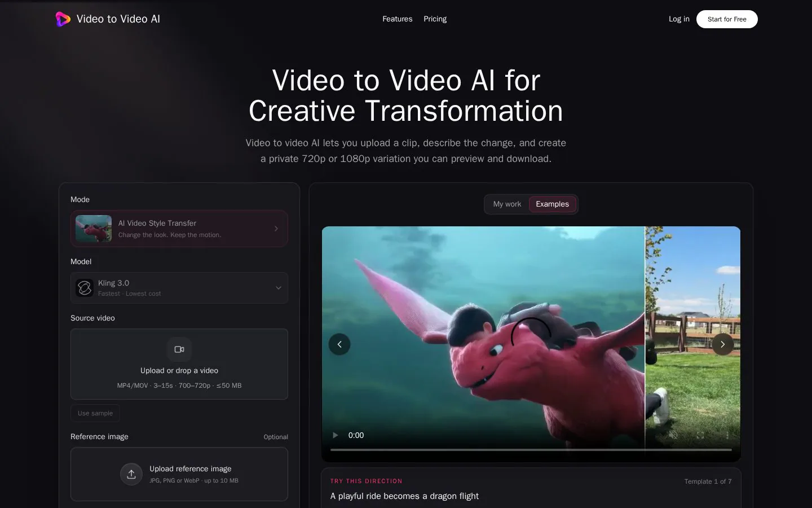Enter fullscreen for the example video

(x=700, y=435)
